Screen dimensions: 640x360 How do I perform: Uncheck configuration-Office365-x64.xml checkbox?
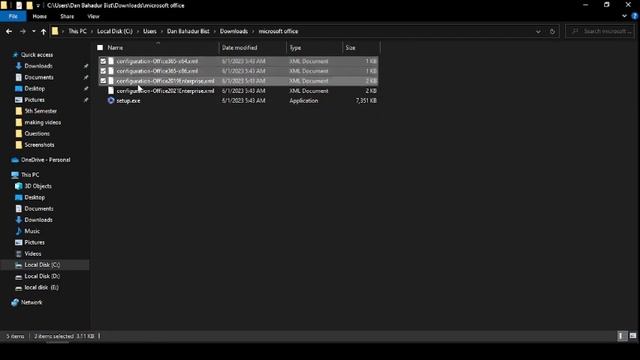(x=103, y=61)
